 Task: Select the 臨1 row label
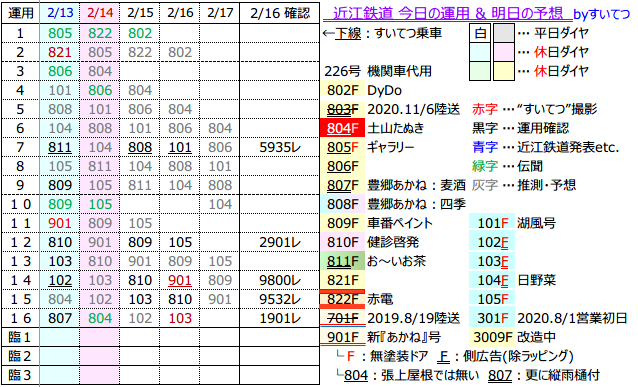click(20, 337)
